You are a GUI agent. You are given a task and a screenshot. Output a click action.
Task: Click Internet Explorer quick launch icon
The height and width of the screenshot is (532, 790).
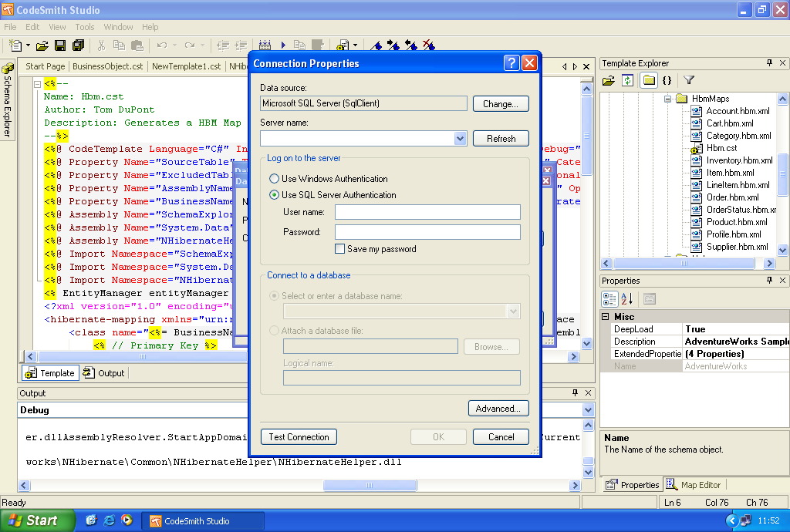coord(110,520)
